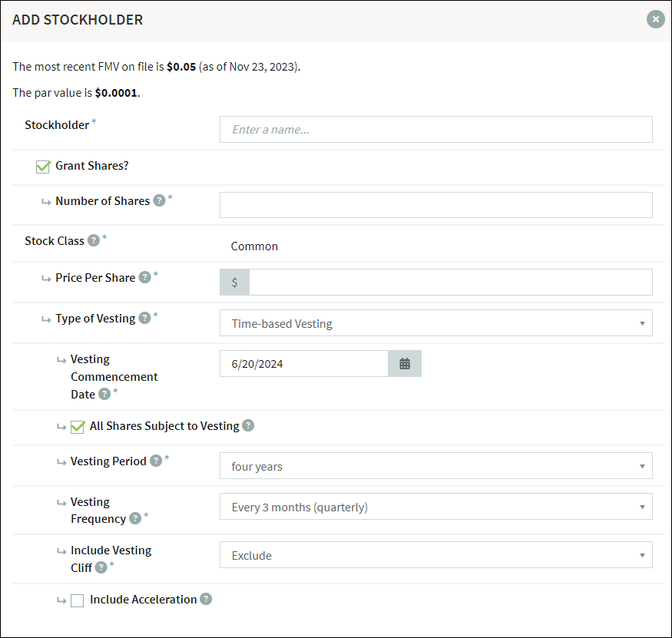Click help icon next to Price Per Share

[144, 278]
